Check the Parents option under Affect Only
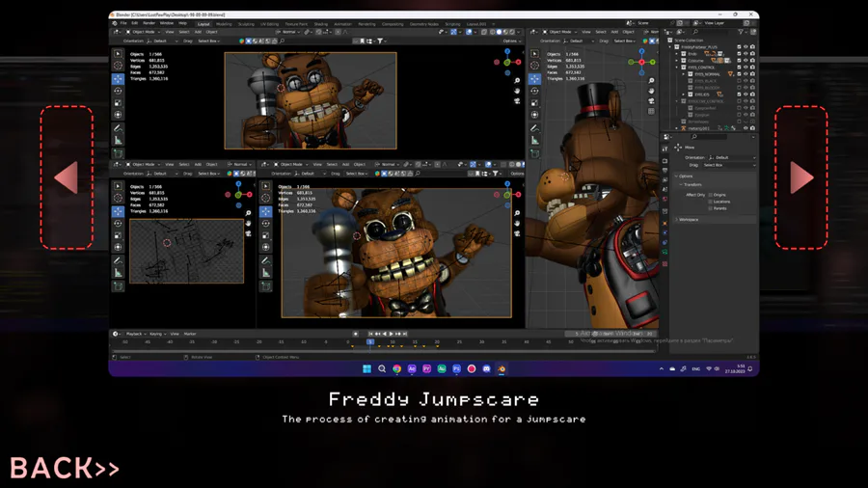The height and width of the screenshot is (488, 868). [710, 208]
